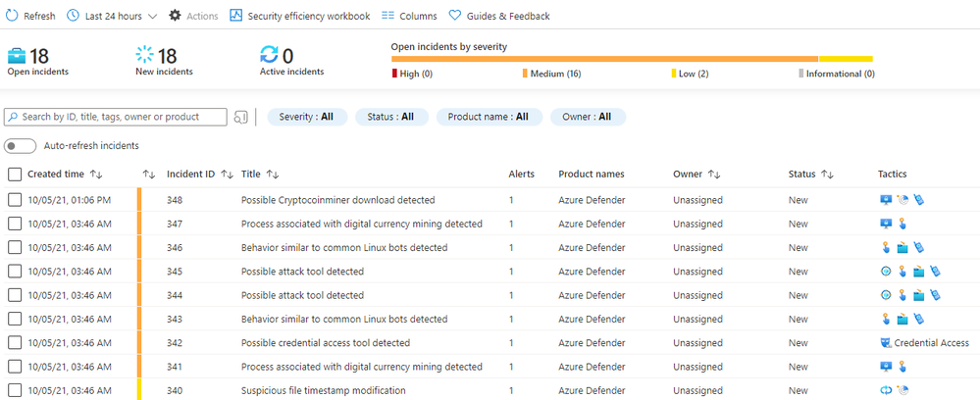
Task: Open the Security efficiency workbook chart icon
Action: tap(235, 16)
